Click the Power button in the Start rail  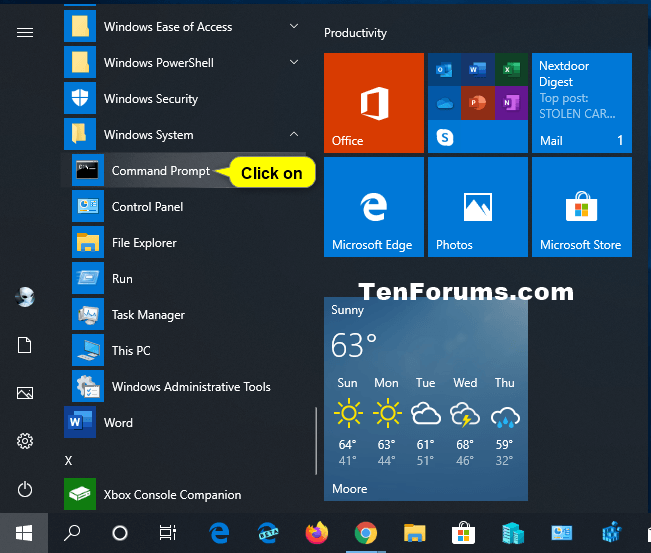[24, 489]
